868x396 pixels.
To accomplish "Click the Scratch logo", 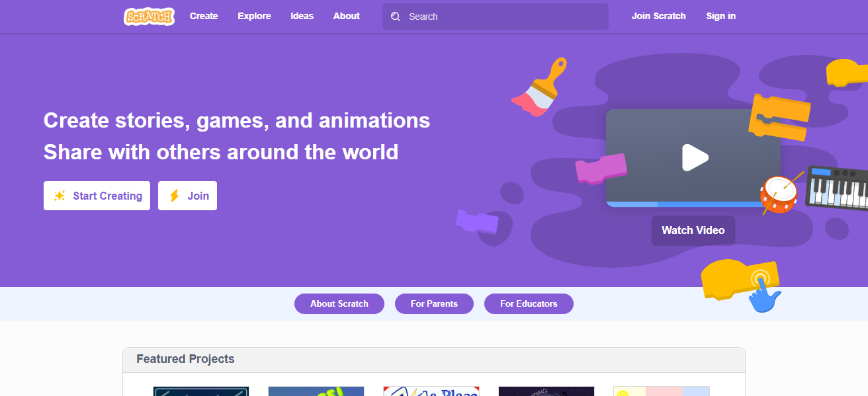I will pos(149,17).
